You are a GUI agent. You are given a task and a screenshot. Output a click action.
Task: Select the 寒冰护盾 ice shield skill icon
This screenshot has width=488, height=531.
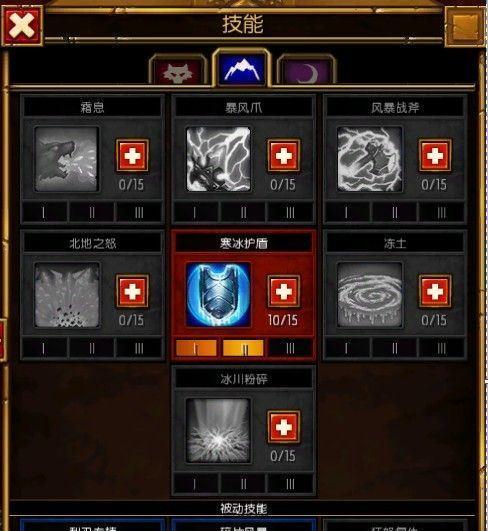click(218, 295)
